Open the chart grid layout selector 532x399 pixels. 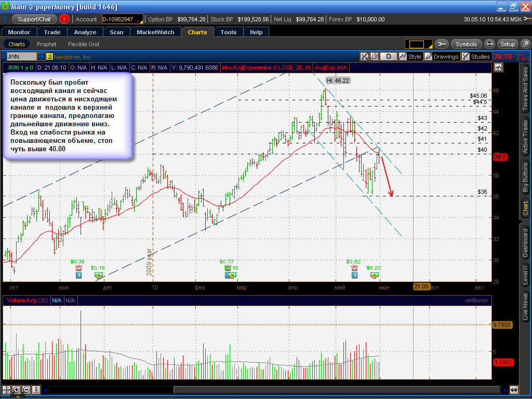point(418,44)
